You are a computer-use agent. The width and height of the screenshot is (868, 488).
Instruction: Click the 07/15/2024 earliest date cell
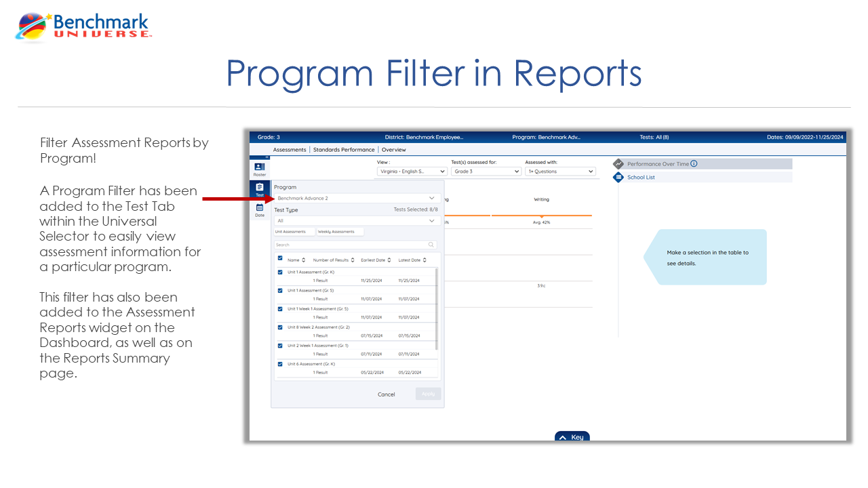tap(372, 335)
